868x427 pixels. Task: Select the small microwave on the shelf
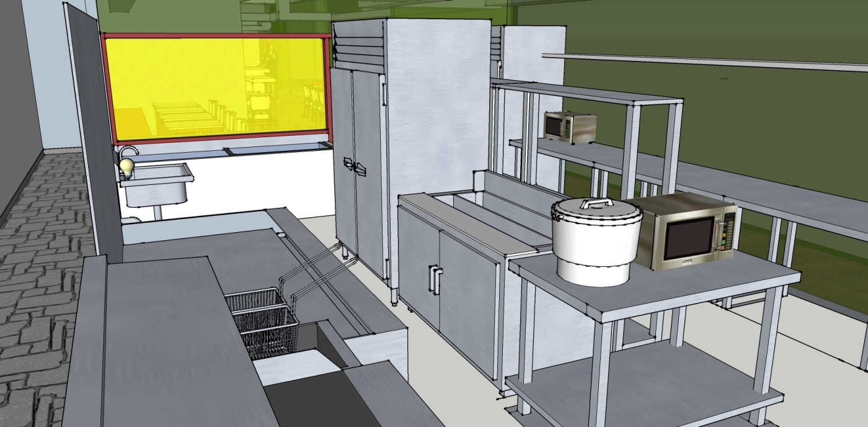[569, 126]
